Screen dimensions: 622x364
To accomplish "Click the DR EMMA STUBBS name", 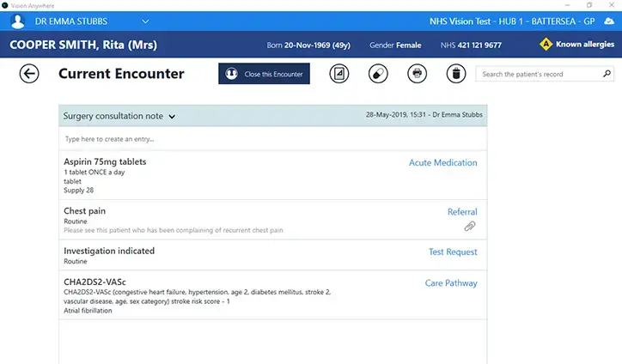I will pyautogui.click(x=71, y=21).
